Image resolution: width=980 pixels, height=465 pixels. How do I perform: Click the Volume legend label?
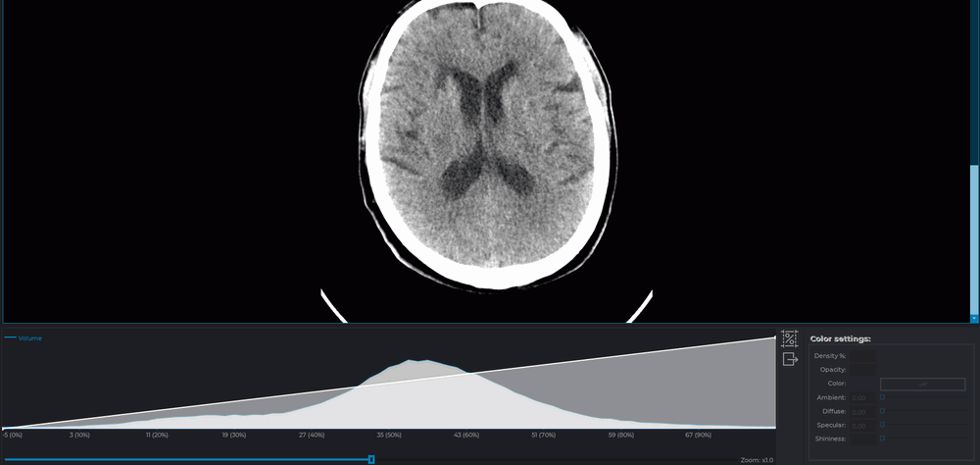click(29, 338)
